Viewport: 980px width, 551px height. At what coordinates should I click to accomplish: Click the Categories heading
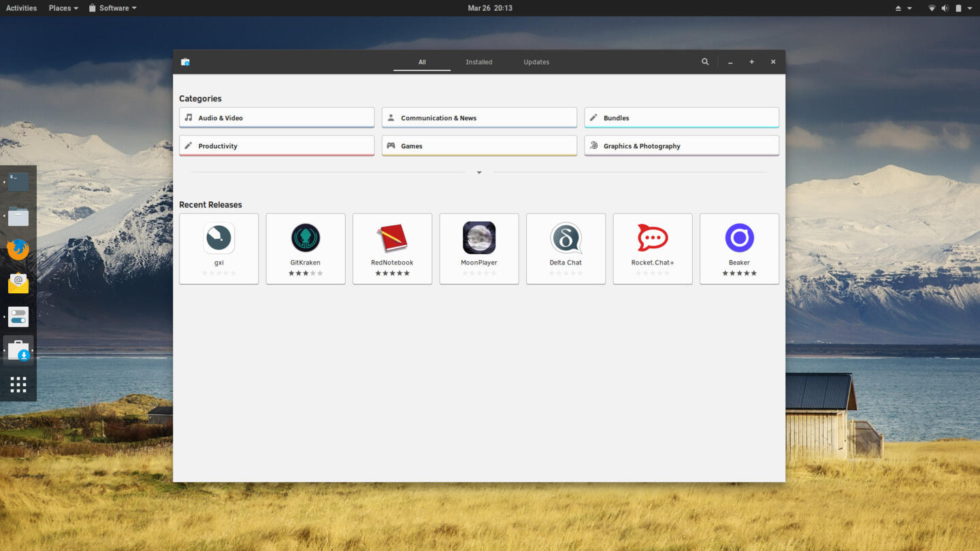[x=200, y=99]
